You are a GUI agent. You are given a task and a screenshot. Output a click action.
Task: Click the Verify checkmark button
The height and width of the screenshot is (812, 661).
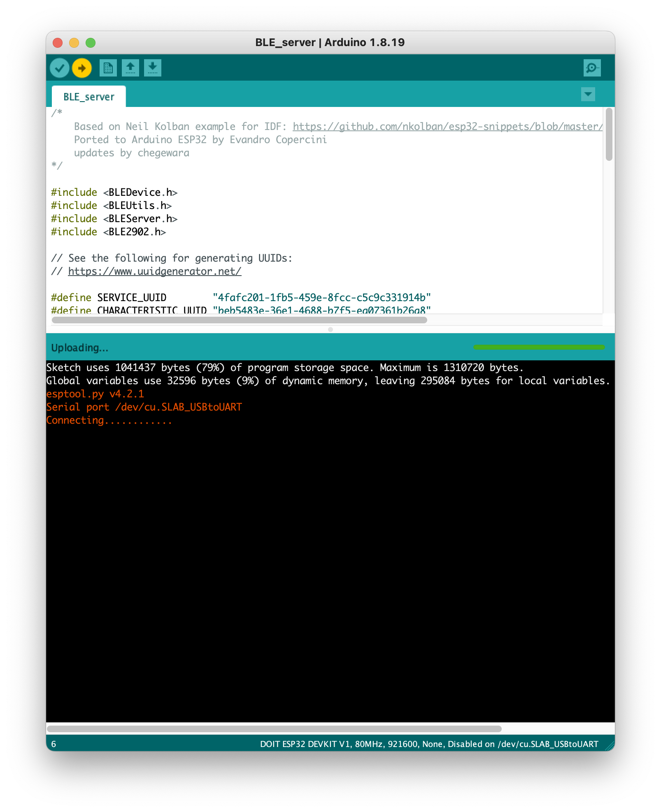click(x=60, y=68)
